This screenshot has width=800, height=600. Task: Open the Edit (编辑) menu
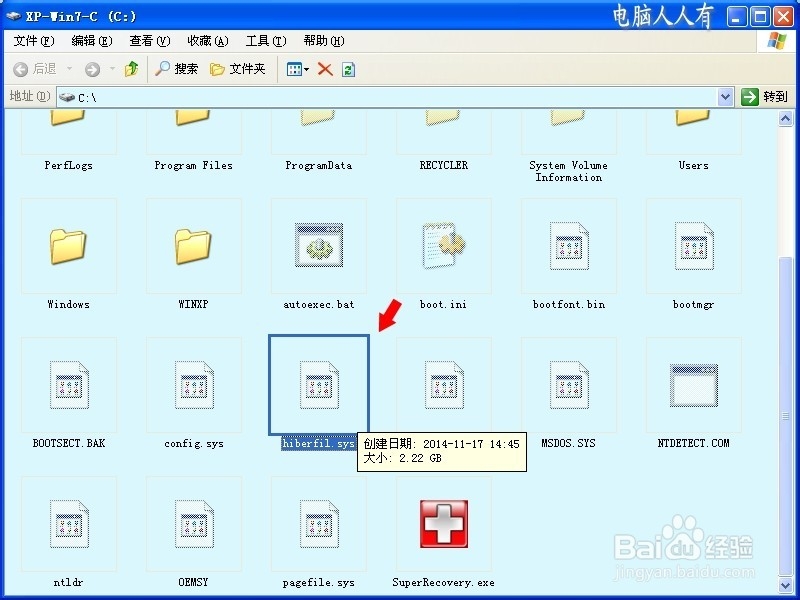92,41
